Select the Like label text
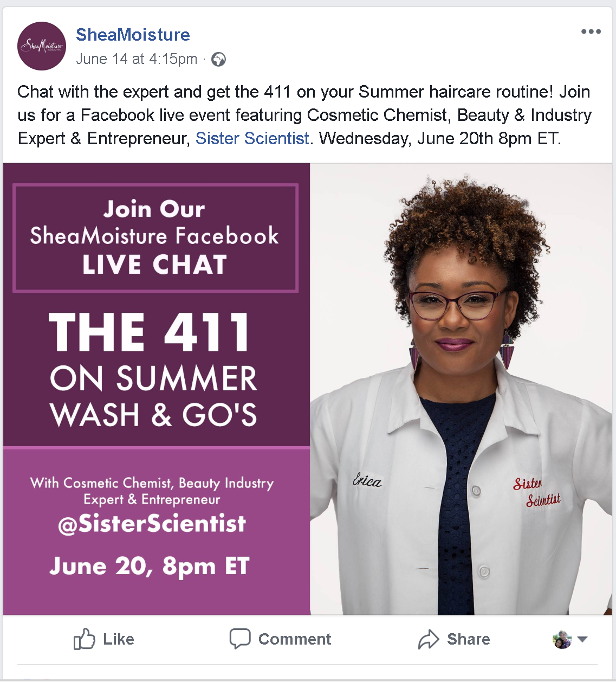This screenshot has height=682, width=616. click(x=119, y=639)
